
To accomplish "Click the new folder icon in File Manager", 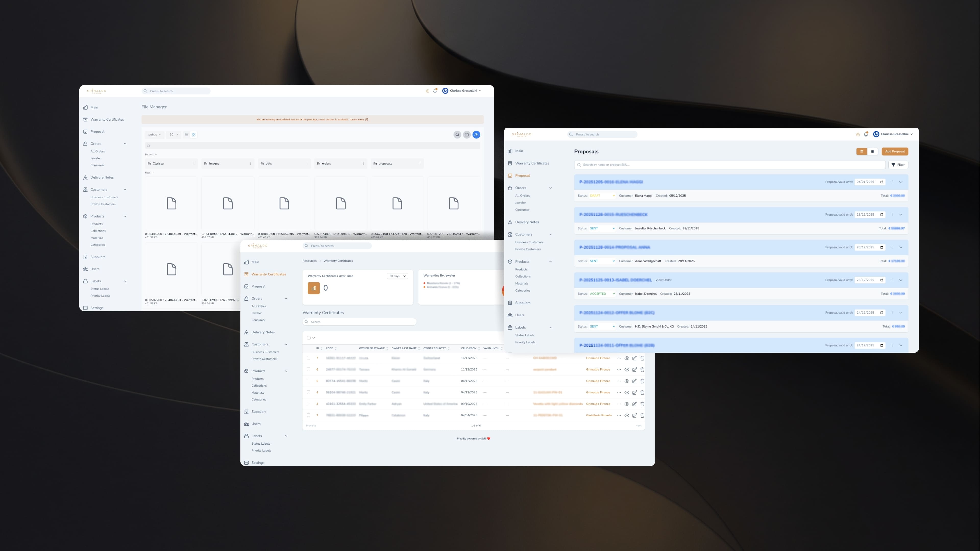I will coord(467,135).
